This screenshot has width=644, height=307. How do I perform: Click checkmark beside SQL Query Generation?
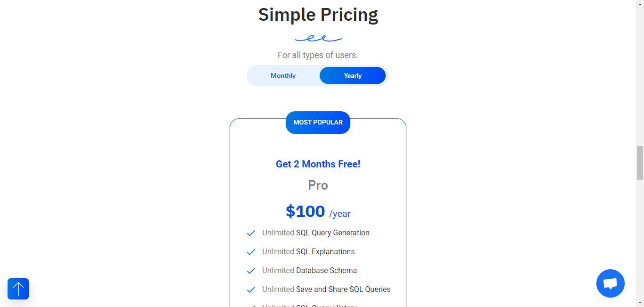251,233
